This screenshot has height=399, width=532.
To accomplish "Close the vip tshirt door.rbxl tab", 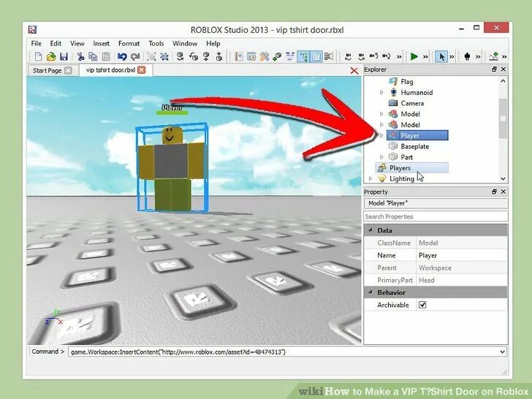I will tap(142, 70).
